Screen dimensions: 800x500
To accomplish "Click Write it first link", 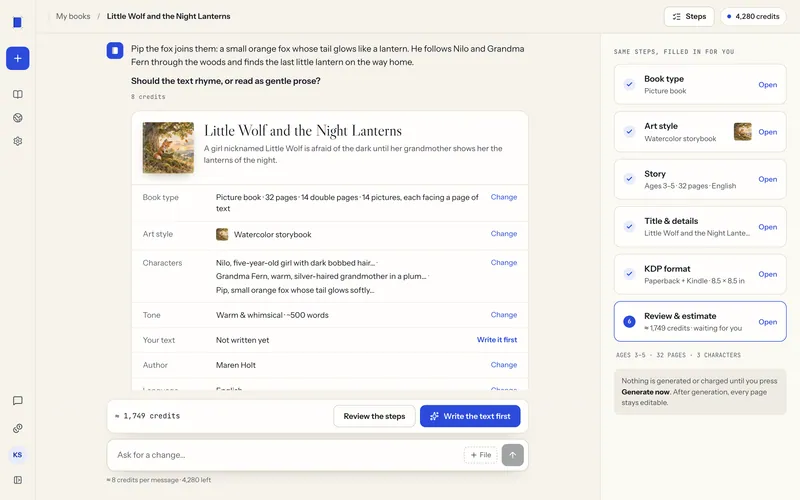I will pos(497,340).
